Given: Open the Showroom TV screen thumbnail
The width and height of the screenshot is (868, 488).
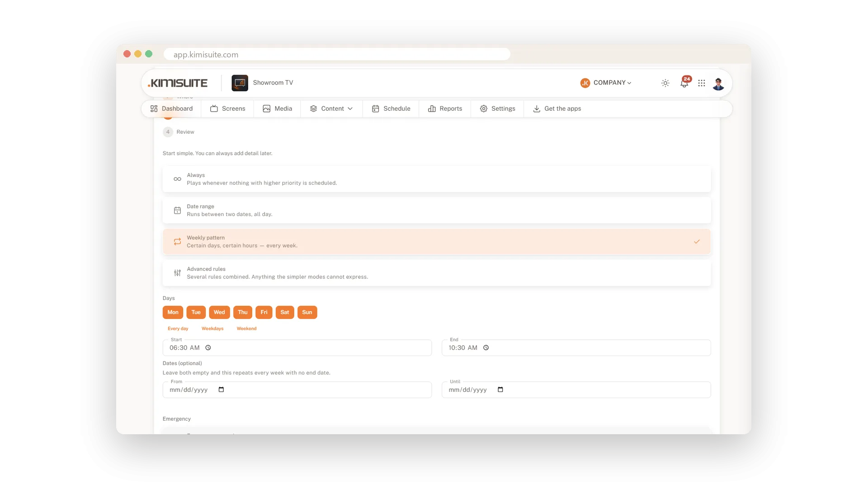Looking at the screenshot, I should [240, 83].
